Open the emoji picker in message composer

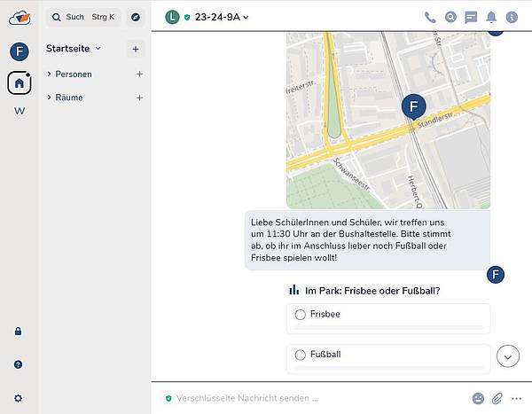pyautogui.click(x=479, y=398)
